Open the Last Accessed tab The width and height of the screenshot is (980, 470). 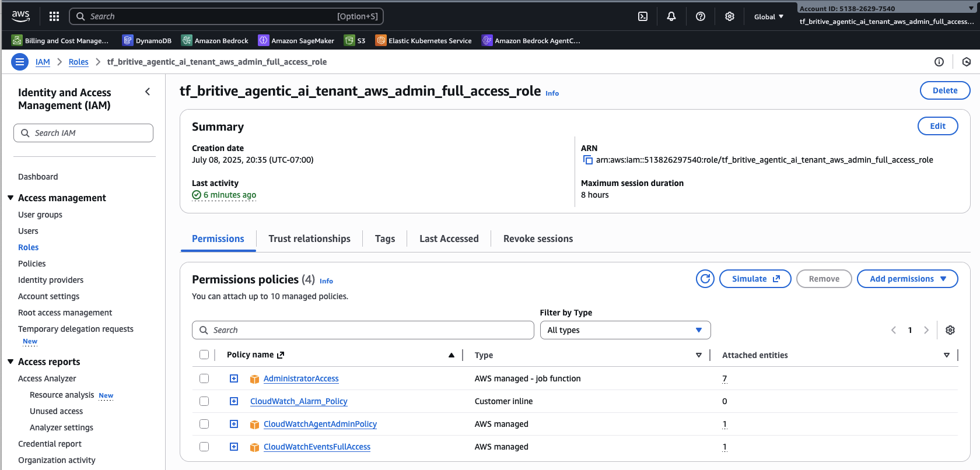[449, 238]
